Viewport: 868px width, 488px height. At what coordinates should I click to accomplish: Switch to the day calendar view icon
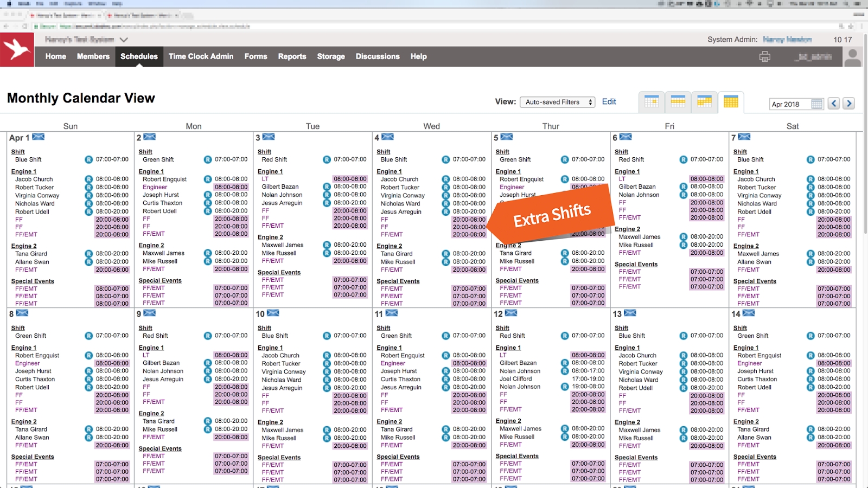pyautogui.click(x=652, y=101)
